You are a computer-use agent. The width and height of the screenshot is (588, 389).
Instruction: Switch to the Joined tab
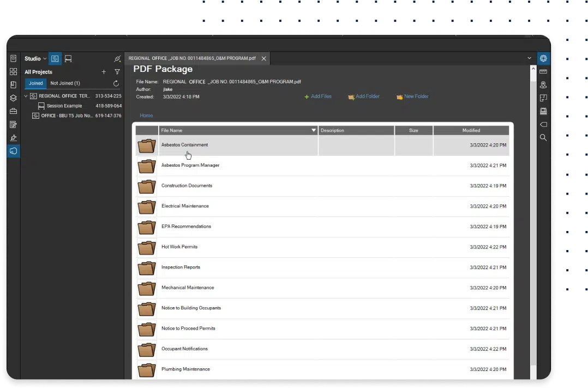[x=36, y=83]
